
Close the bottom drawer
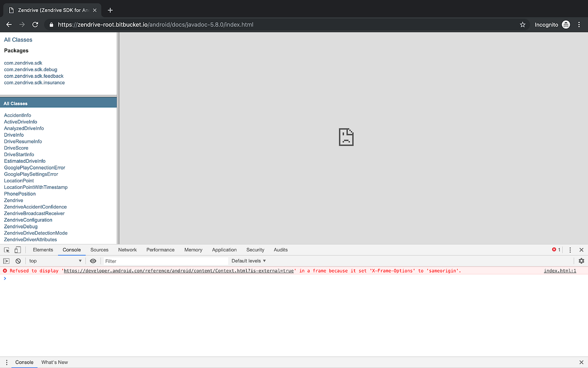click(581, 362)
